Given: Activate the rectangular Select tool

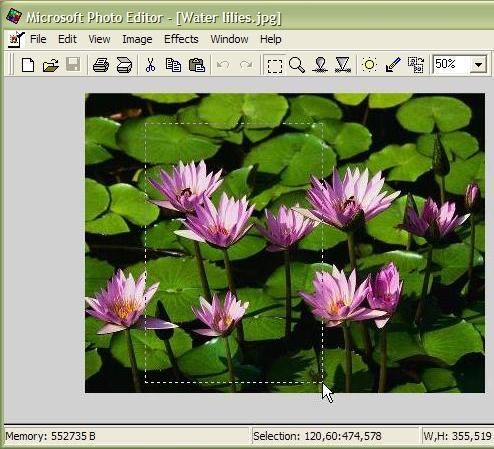Looking at the screenshot, I should pos(275,65).
